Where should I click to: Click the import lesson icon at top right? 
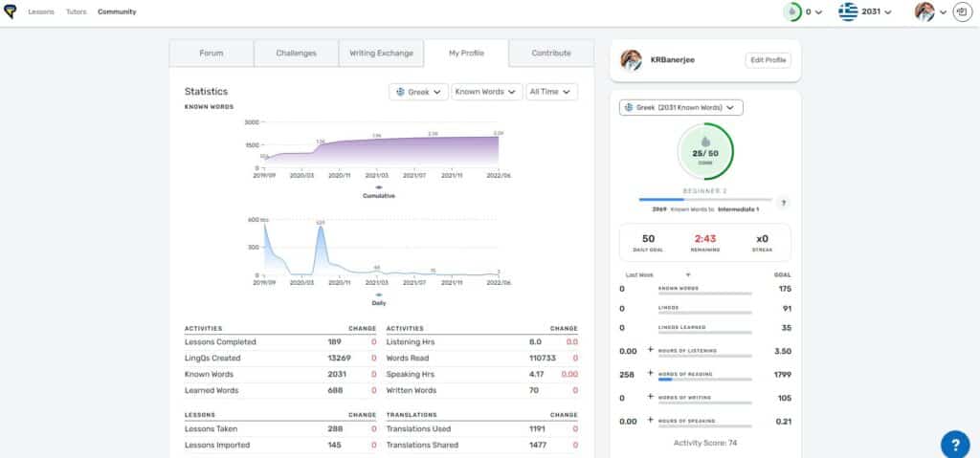click(963, 11)
